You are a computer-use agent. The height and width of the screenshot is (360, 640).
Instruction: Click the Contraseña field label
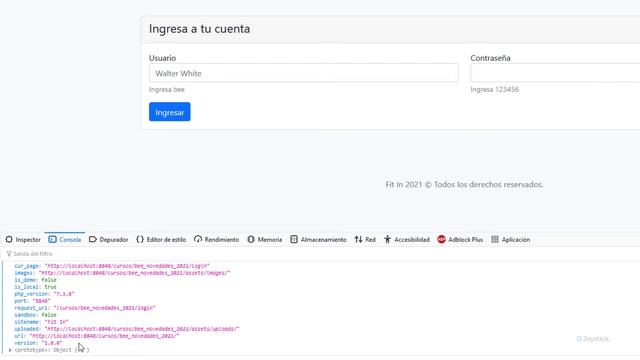[490, 58]
